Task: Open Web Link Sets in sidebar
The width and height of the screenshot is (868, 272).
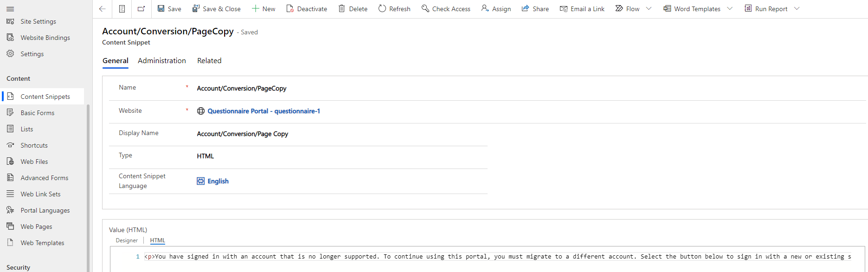Action: (40, 194)
